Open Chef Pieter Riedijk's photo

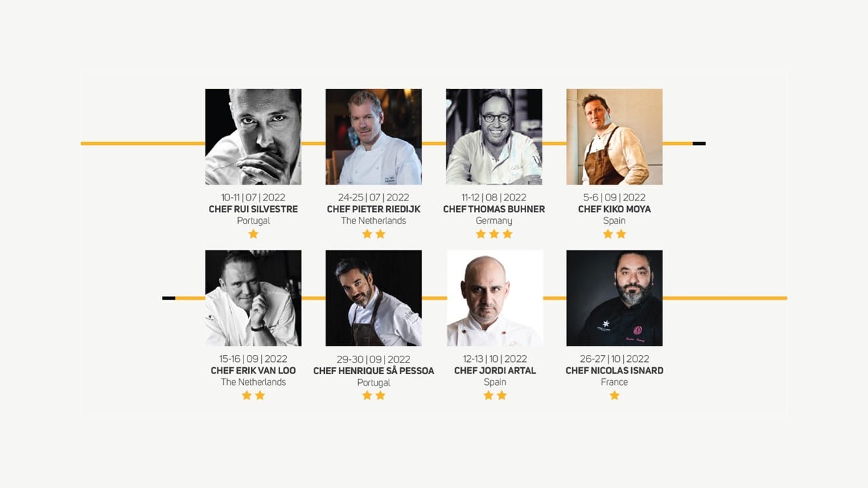tap(374, 137)
